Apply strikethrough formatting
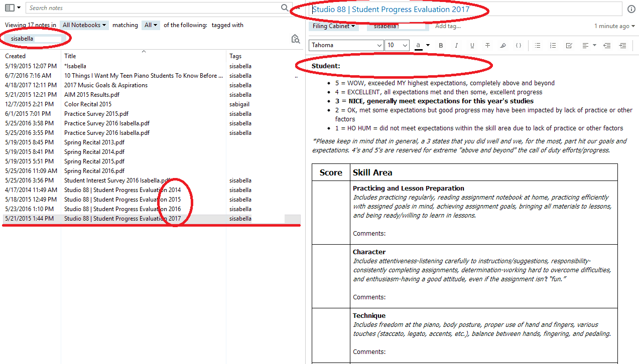Screen dimensions: 639x364 [487, 46]
